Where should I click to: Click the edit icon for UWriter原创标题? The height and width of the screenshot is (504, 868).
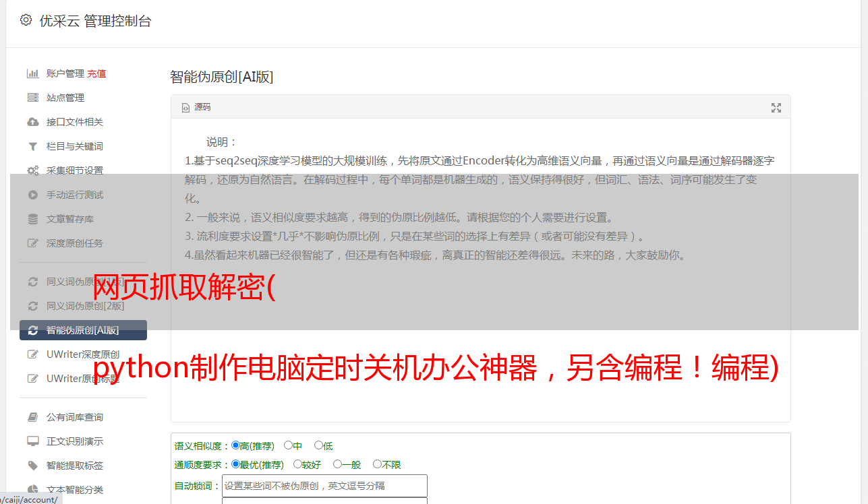pyautogui.click(x=32, y=379)
